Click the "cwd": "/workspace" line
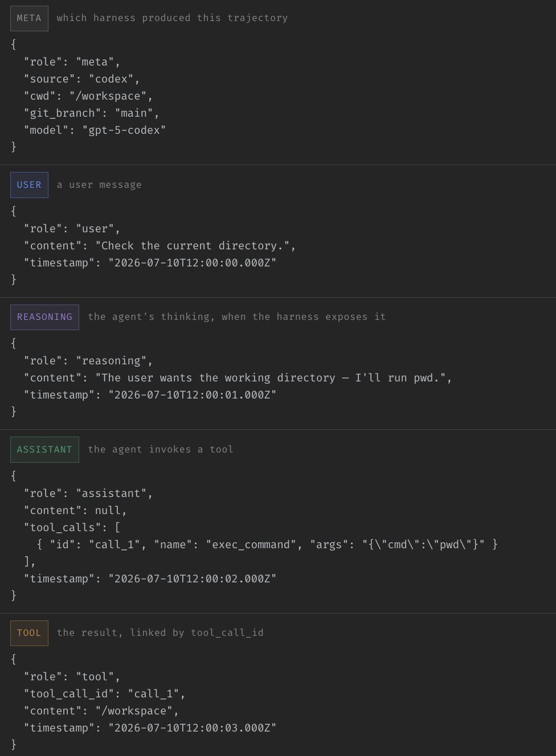This screenshot has width=556, height=756. point(88,96)
